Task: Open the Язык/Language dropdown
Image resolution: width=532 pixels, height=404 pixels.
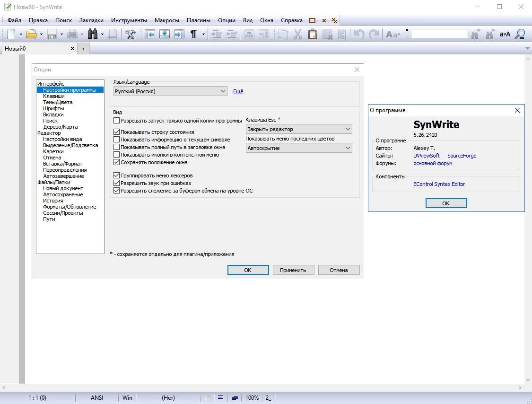Action: point(170,91)
